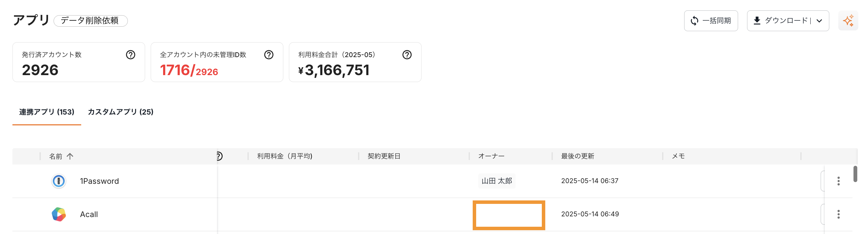The image size is (868, 234).
Task: Click the データ削除依頼 badge
Action: 91,21
